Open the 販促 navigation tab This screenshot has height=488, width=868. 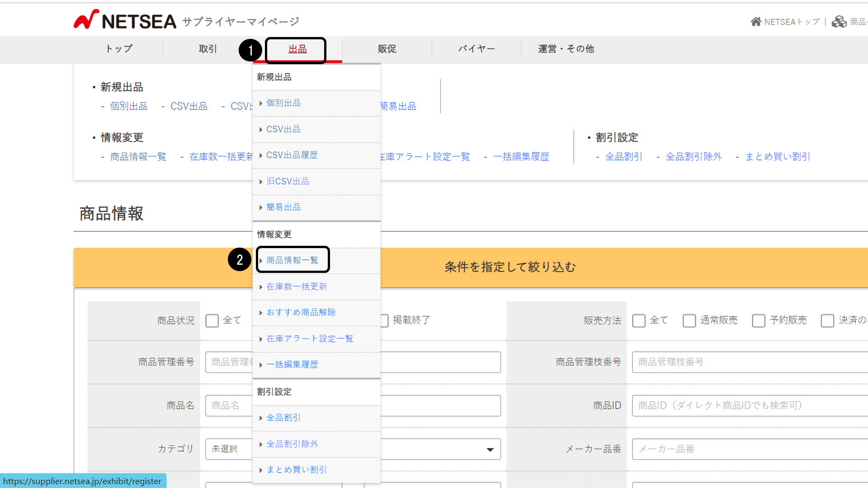387,49
